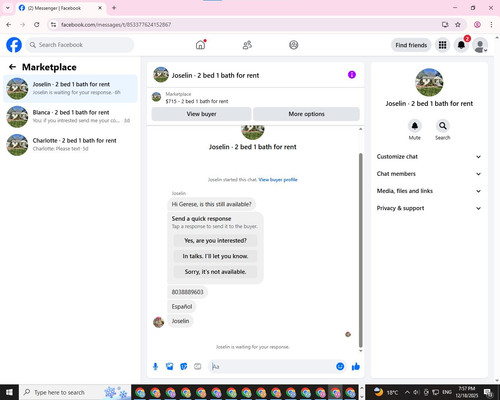Open the account avatar menu
The image size is (500, 400).
[480, 45]
